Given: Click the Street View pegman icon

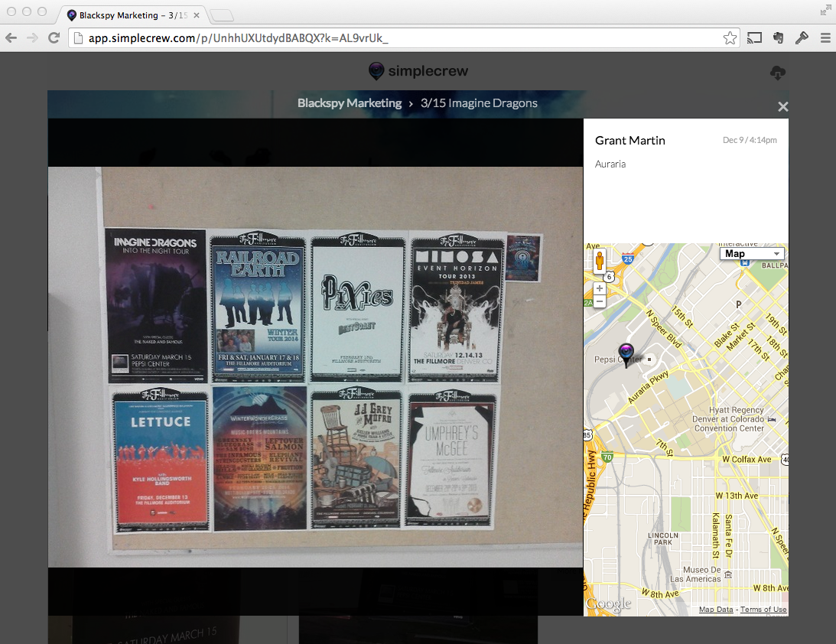Looking at the screenshot, I should (x=600, y=261).
